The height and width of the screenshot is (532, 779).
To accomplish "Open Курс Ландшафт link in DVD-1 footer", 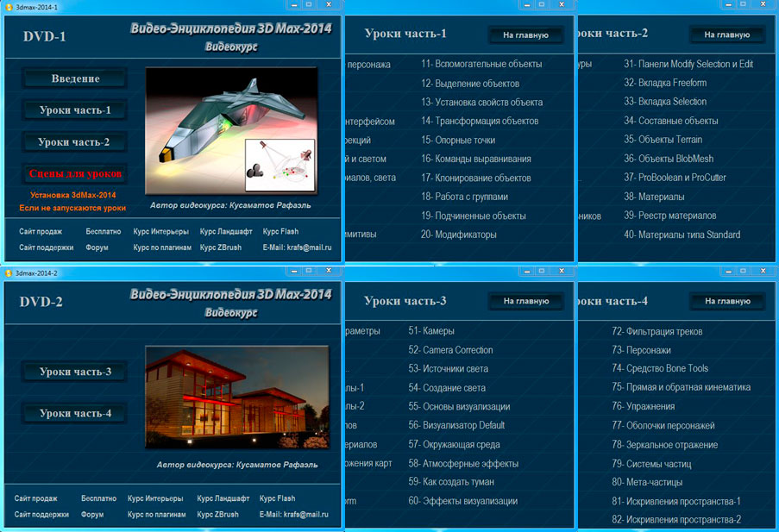I will coord(226,231).
